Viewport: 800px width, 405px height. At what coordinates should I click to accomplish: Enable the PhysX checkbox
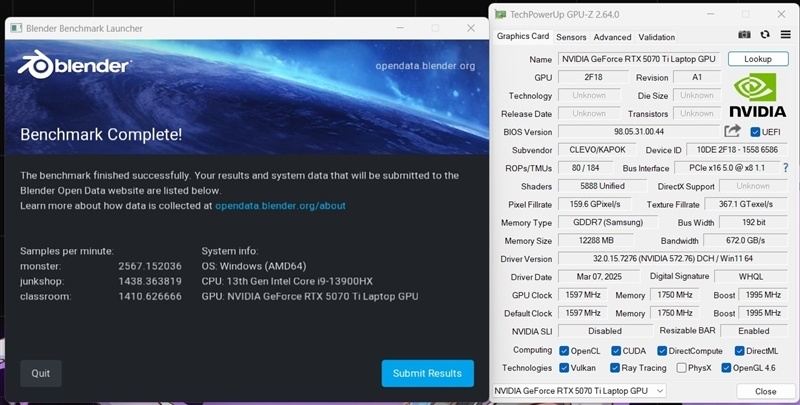[681, 368]
